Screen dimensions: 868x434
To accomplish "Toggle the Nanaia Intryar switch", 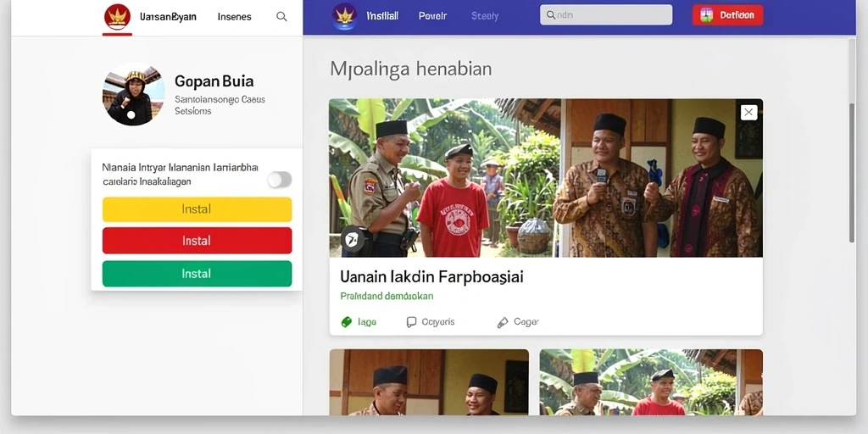I will point(280,180).
